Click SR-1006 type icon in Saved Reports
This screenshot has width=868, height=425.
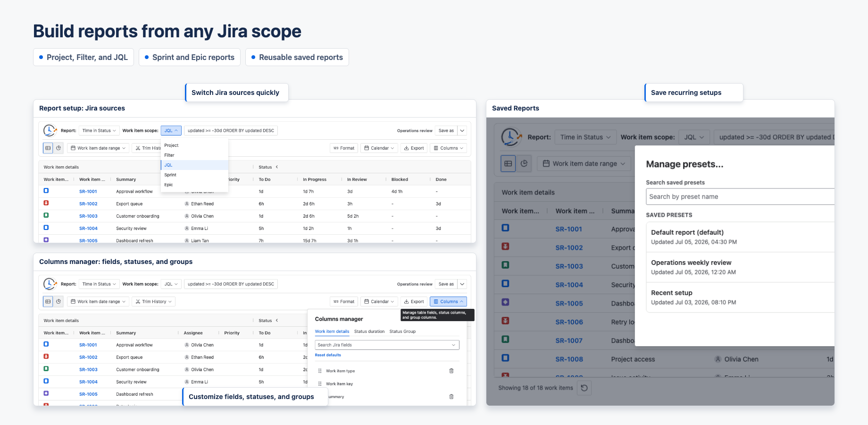tap(505, 321)
